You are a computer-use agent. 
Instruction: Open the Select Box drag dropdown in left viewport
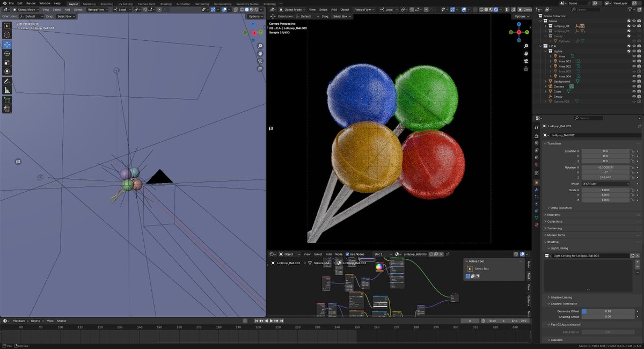(x=67, y=16)
